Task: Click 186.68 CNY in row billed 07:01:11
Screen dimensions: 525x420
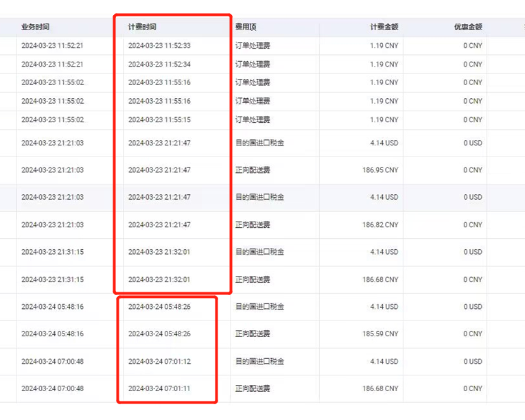Action: pyautogui.click(x=380, y=389)
